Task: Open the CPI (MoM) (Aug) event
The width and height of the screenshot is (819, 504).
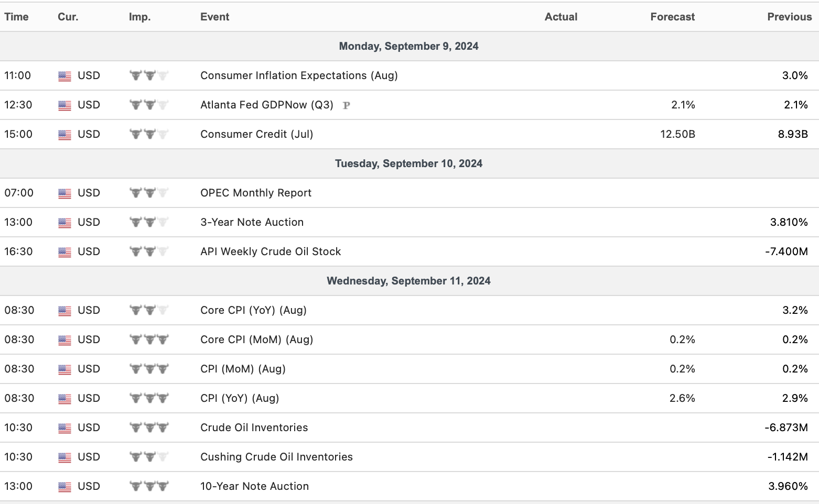Action: 243,369
